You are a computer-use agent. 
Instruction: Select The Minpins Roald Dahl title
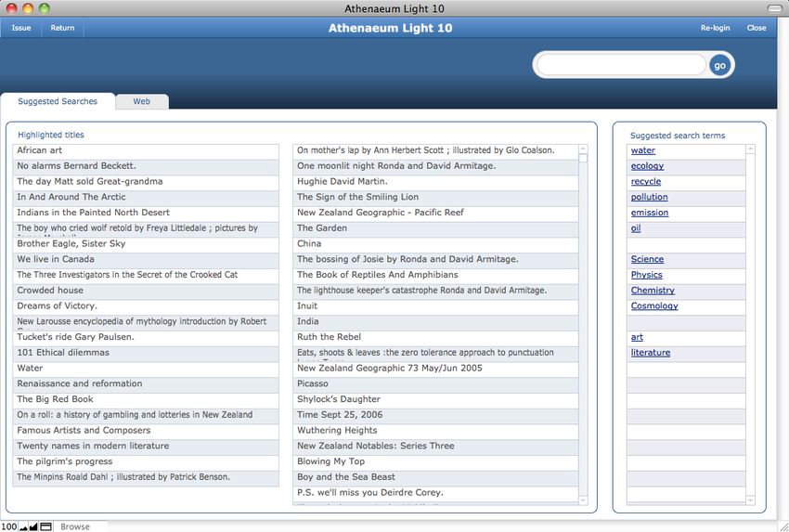[x=146, y=478]
